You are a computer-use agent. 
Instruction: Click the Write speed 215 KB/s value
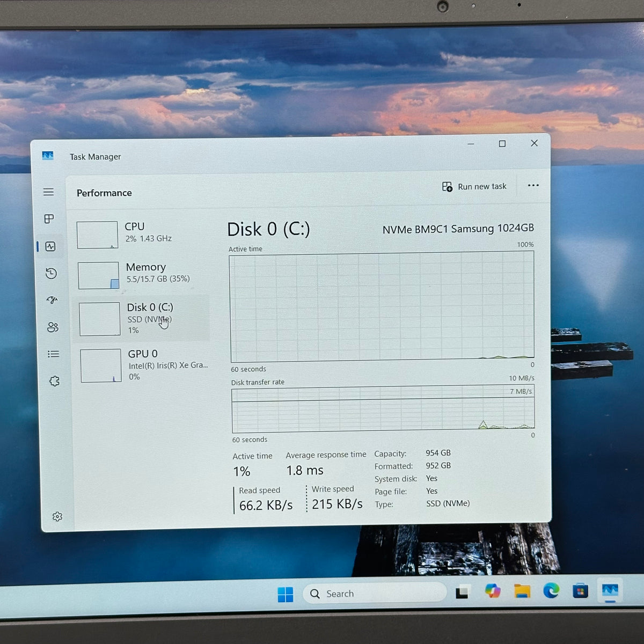(337, 504)
